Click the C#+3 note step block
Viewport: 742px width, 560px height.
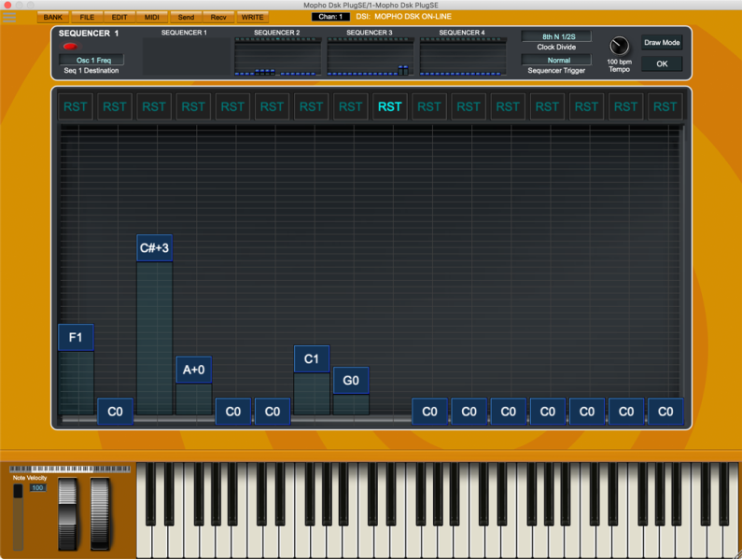coord(154,248)
